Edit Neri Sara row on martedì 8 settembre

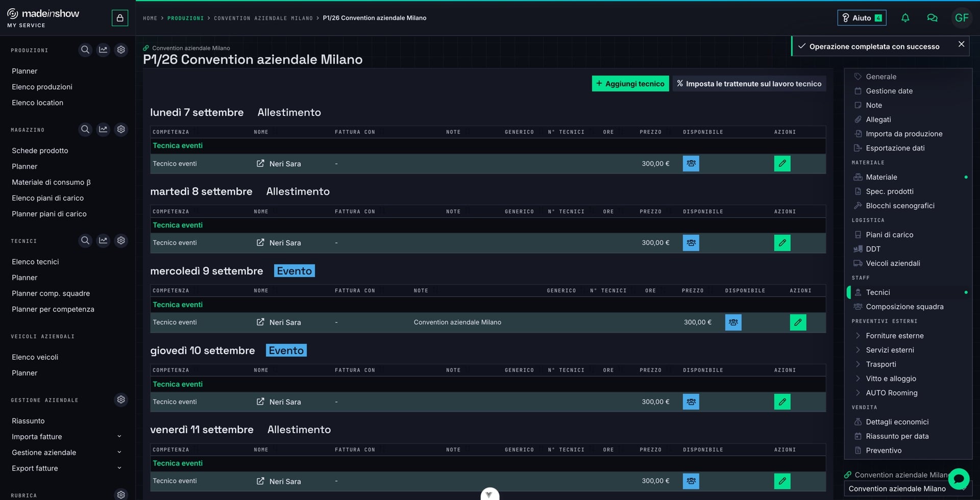pyautogui.click(x=782, y=243)
